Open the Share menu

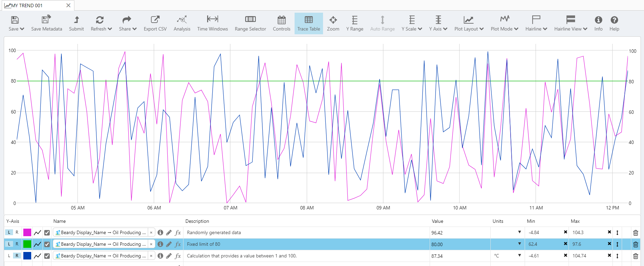pos(128,23)
